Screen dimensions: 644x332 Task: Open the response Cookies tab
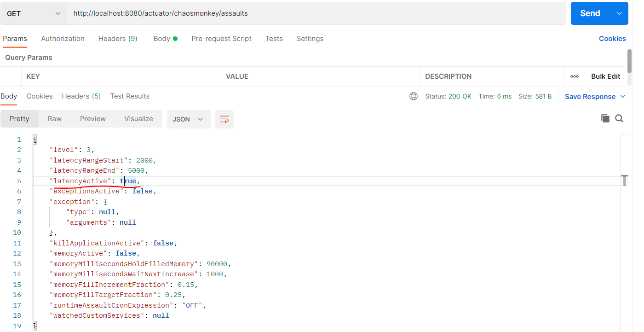coord(40,96)
